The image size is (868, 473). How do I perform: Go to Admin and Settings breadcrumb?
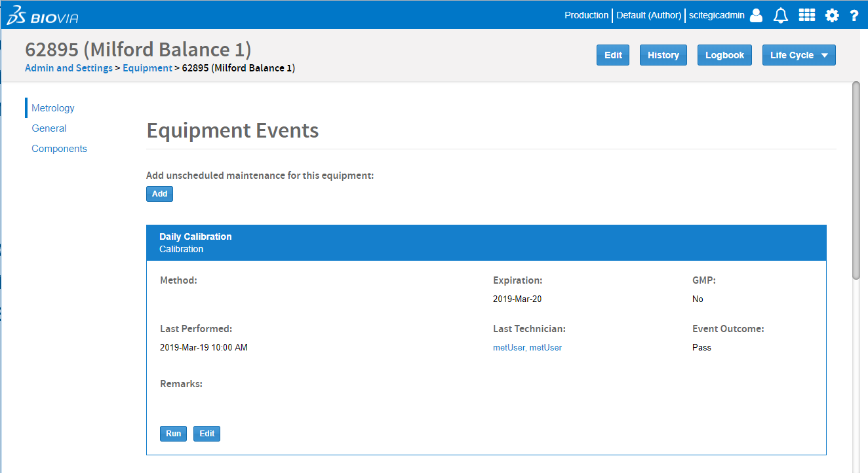(x=69, y=68)
